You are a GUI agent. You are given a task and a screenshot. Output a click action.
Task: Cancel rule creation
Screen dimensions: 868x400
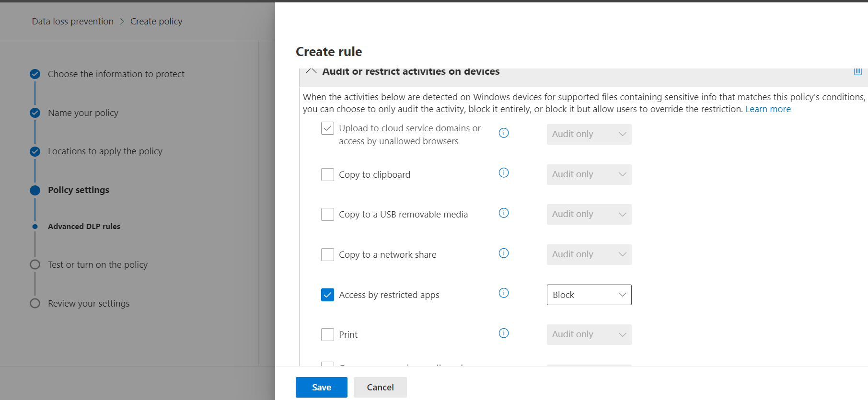(x=381, y=387)
